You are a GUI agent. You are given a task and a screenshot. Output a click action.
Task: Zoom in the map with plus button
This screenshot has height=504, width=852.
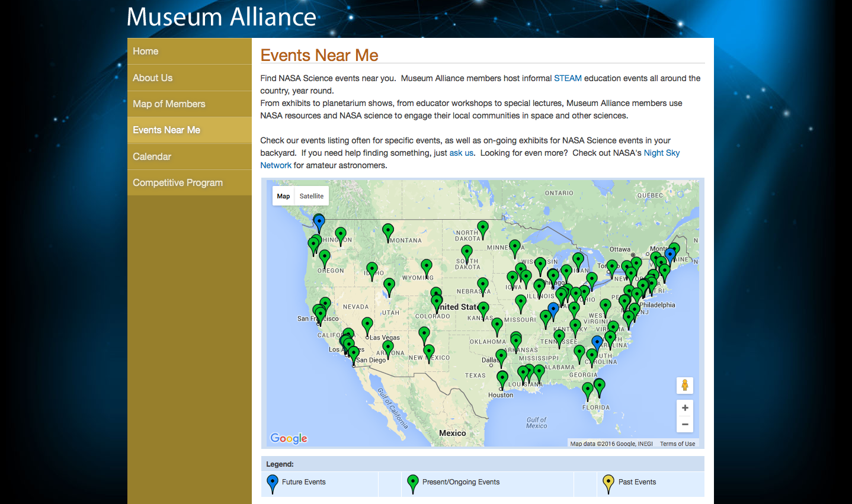coord(685,408)
